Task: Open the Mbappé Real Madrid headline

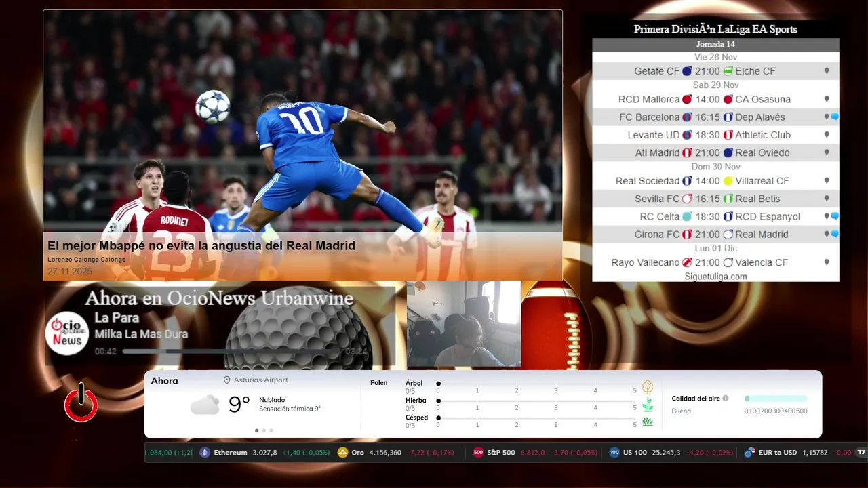Action: tap(201, 245)
